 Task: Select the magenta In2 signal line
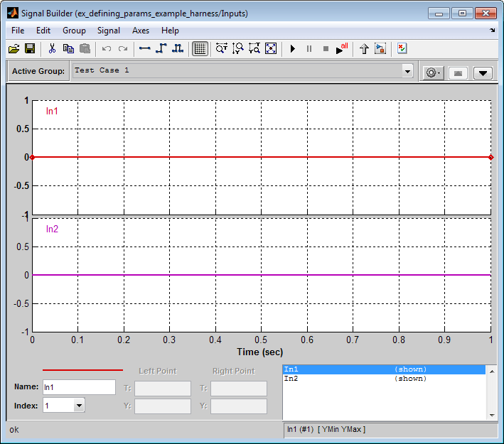261,275
